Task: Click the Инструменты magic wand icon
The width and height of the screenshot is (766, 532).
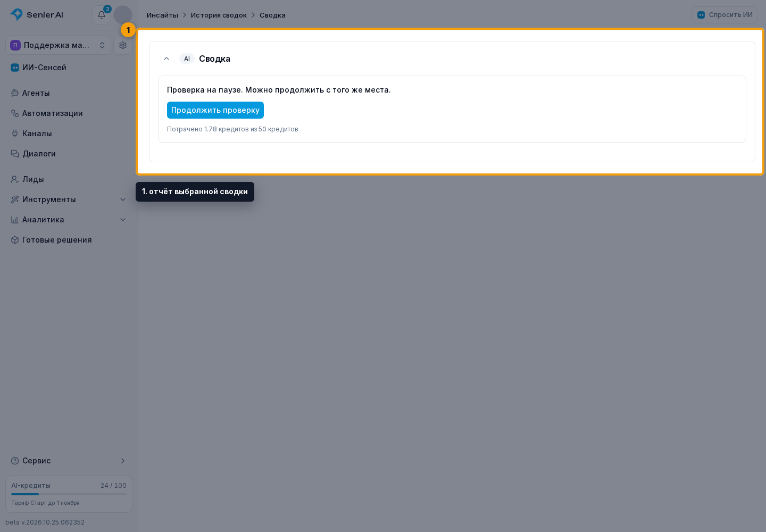Action: coord(15,199)
